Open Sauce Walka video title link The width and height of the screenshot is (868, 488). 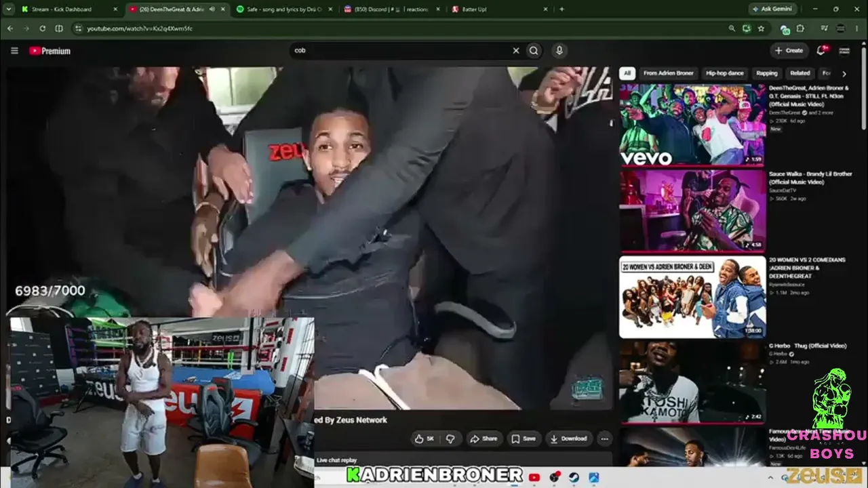click(x=810, y=178)
